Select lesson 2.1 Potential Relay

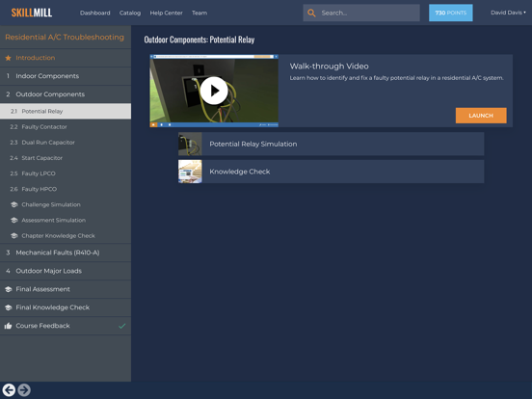pos(66,111)
